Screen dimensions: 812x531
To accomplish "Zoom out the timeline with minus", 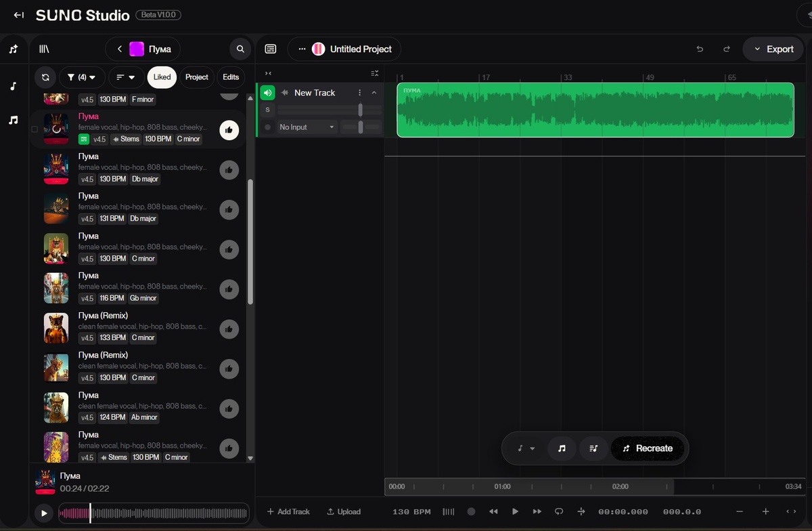I will tap(740, 512).
